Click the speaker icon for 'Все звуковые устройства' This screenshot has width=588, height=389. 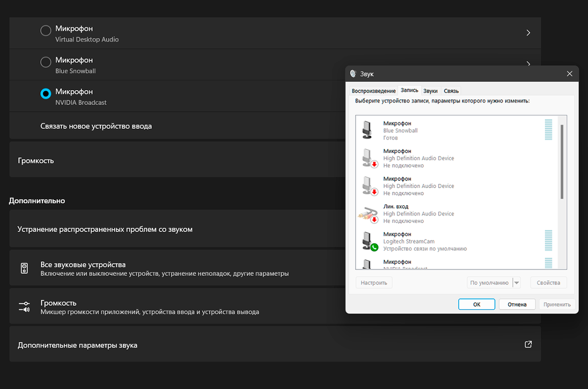(x=24, y=268)
